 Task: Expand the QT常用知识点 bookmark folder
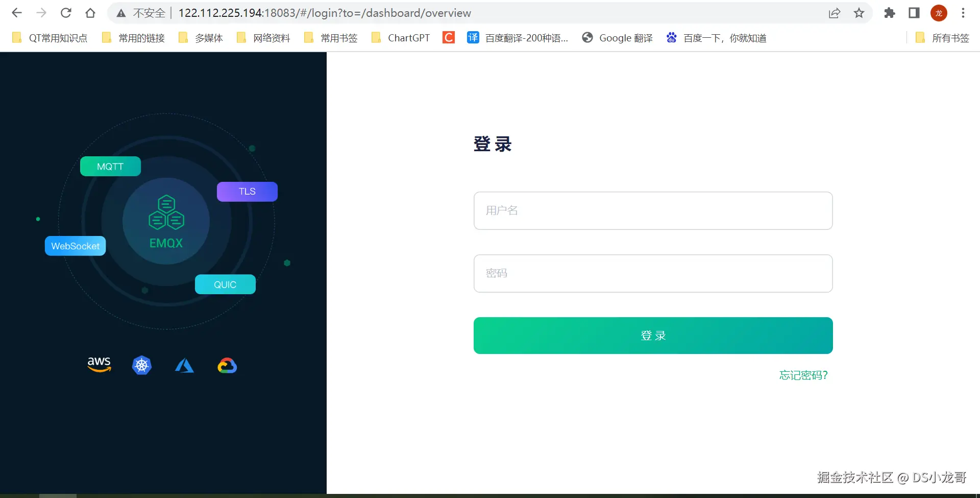(x=50, y=38)
